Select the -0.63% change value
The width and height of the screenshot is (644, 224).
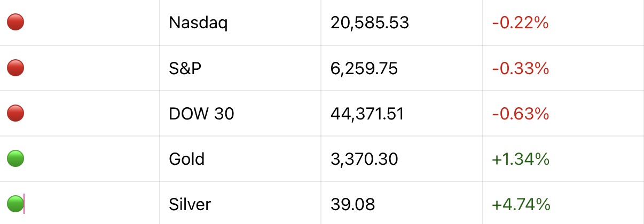521,114
